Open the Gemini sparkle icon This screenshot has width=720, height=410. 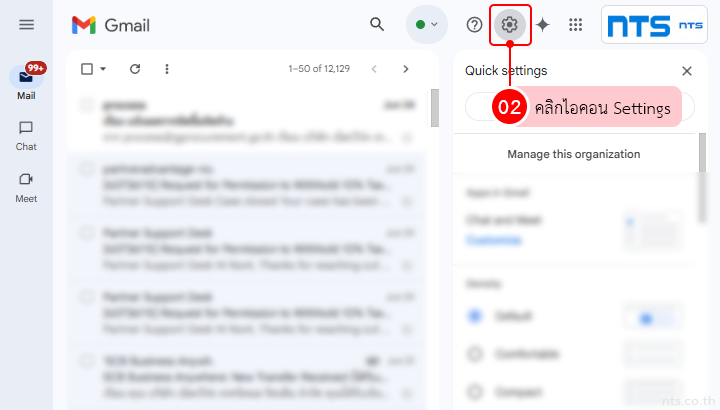tap(543, 25)
